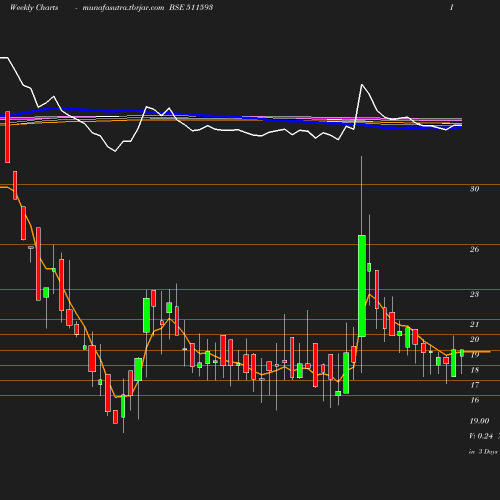500x500 pixels.
Task: Click the price axis label 18
Action: click(474, 370)
